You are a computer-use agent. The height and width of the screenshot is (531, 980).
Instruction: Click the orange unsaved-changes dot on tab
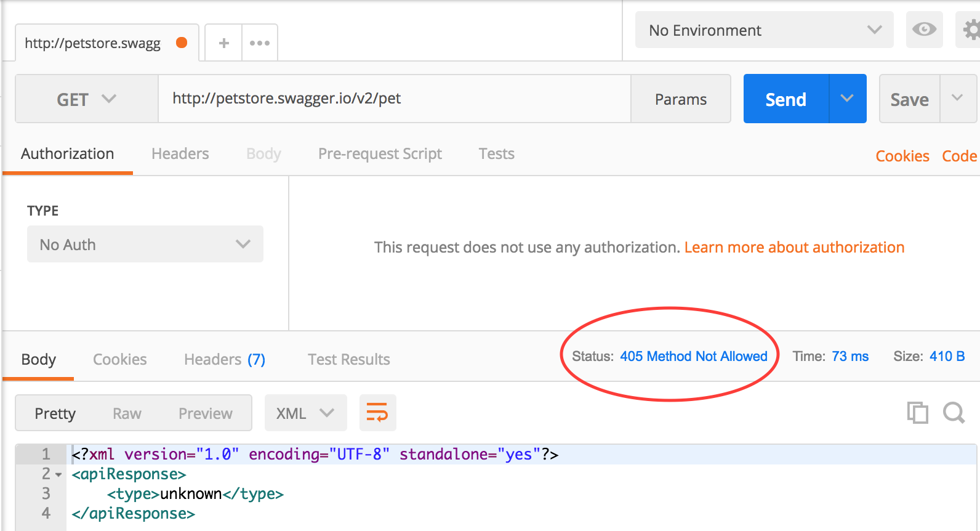tap(182, 43)
